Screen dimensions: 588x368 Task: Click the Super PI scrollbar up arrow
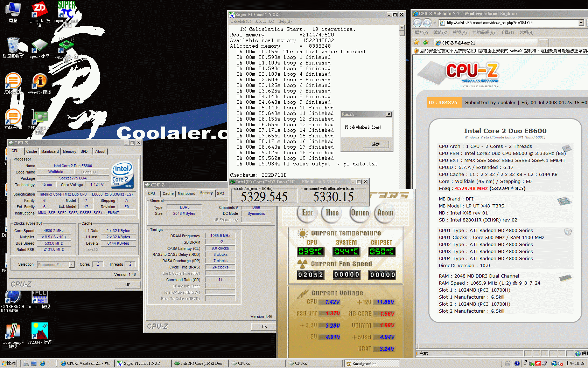click(x=402, y=28)
